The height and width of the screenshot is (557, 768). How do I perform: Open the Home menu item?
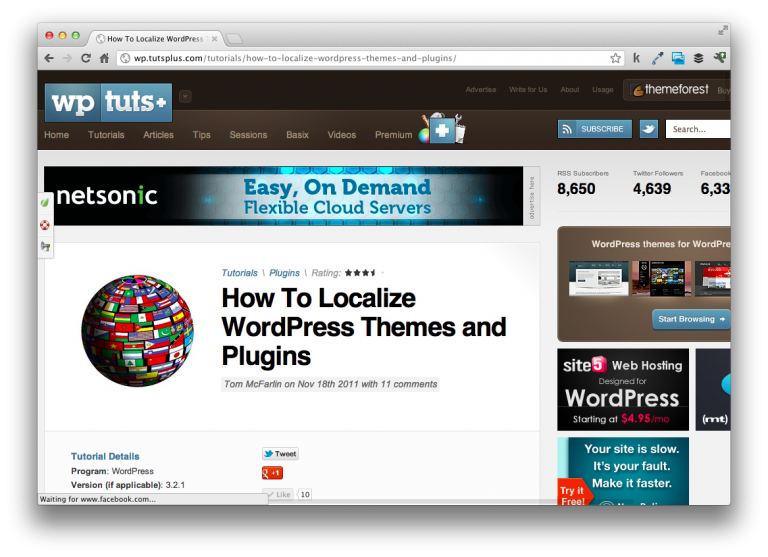56,135
